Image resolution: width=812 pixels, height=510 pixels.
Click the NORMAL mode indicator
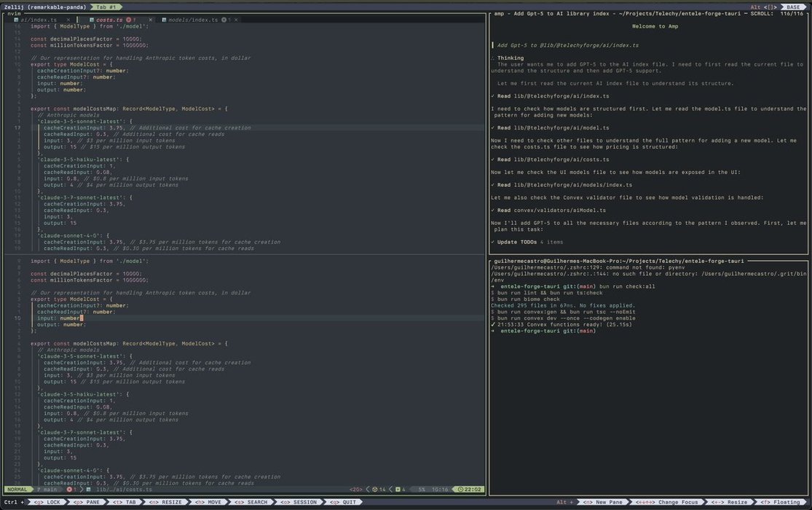click(17, 490)
